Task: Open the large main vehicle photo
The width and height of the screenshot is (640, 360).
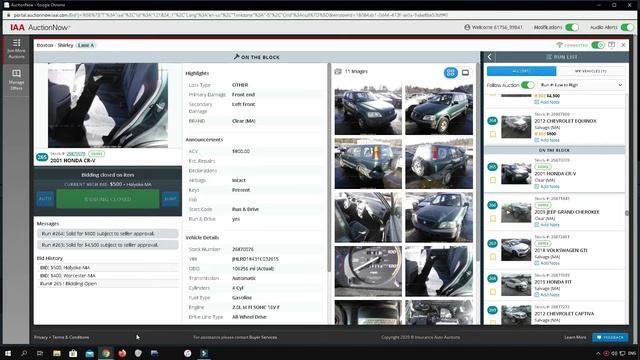Action: coord(108,105)
